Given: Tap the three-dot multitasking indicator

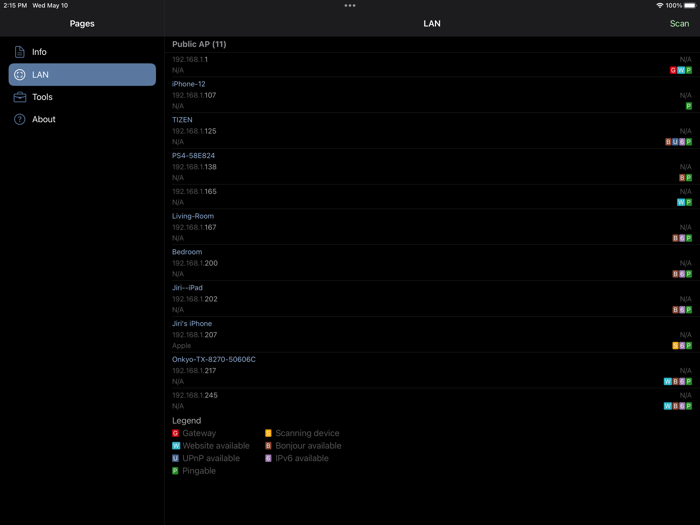Looking at the screenshot, I should (x=350, y=5).
